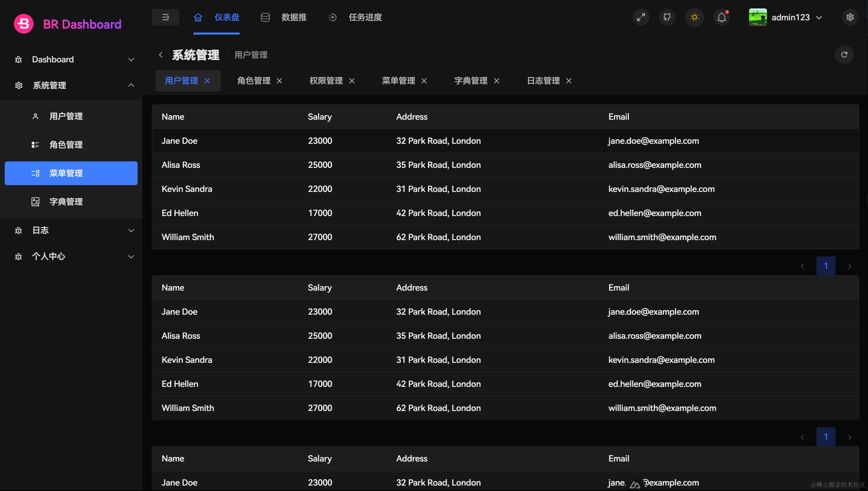Go to next page of the second table
Viewport: 868px width, 491px height.
click(x=849, y=437)
